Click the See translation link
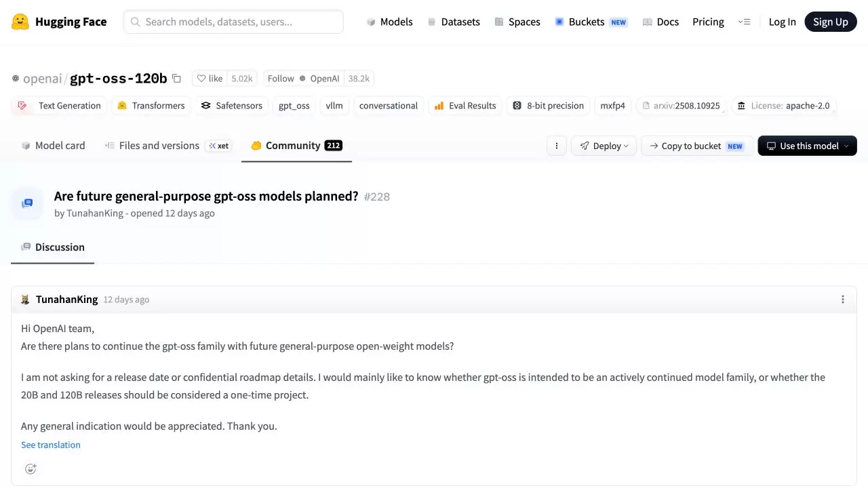The image size is (868, 488). (x=51, y=445)
